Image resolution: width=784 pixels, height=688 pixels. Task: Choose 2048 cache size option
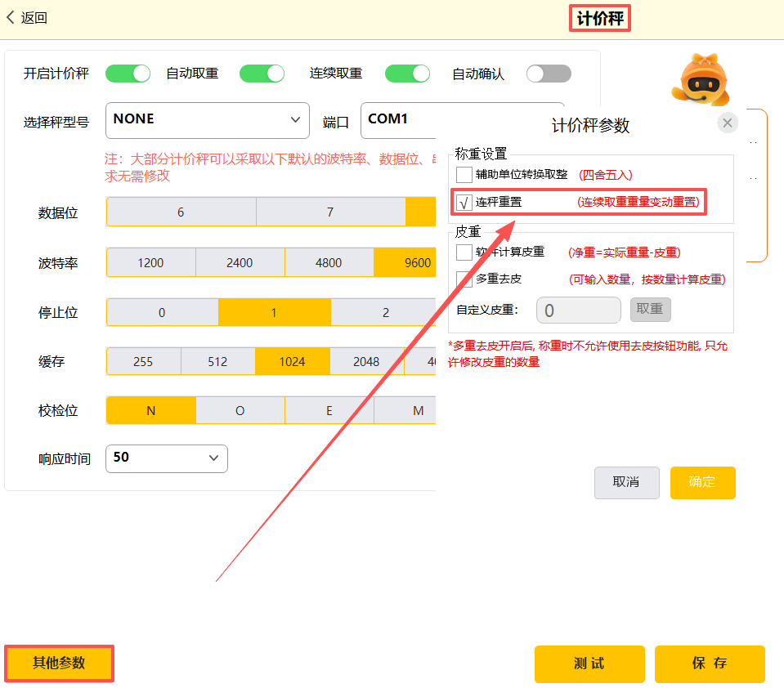click(x=367, y=361)
